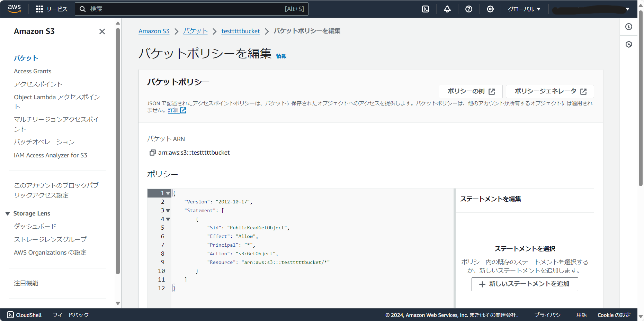Follow the バケット breadcrumb link

pyautogui.click(x=195, y=31)
